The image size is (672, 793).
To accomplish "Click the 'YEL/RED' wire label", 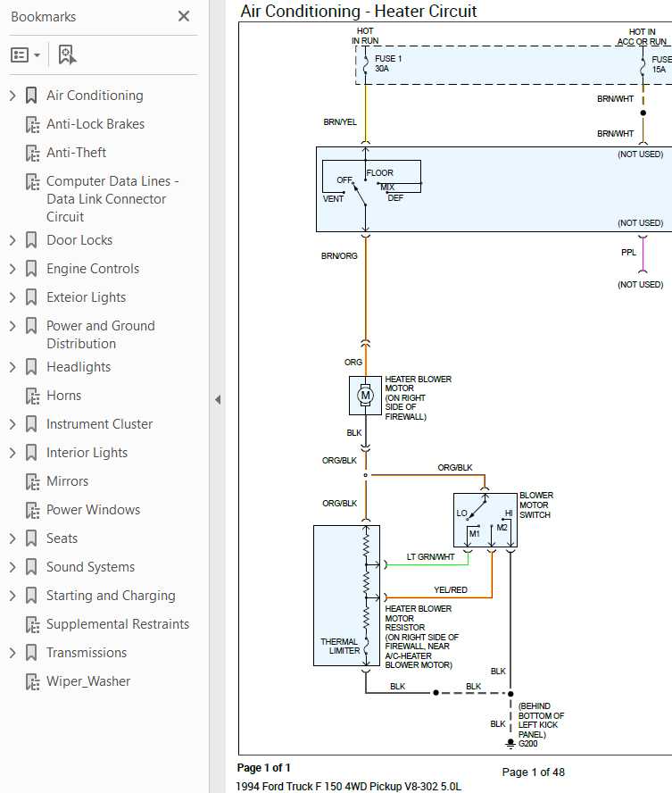I will 450,589.
